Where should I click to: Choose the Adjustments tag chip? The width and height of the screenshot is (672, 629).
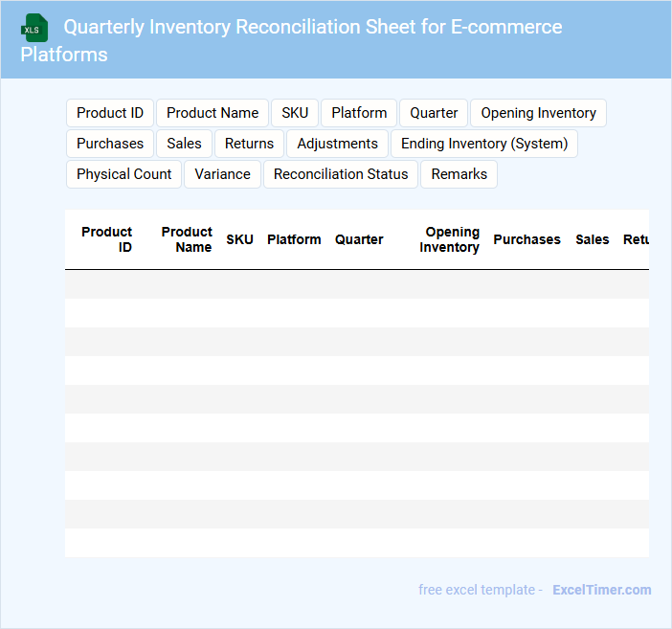tap(337, 144)
